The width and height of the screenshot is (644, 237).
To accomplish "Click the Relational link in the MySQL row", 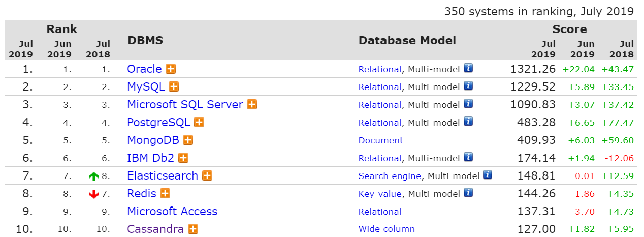I will 380,87.
